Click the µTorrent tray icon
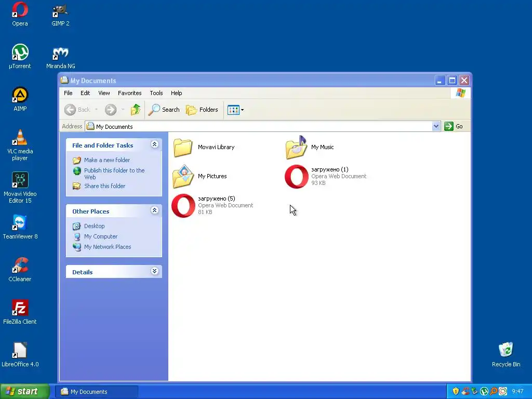 (x=484, y=391)
